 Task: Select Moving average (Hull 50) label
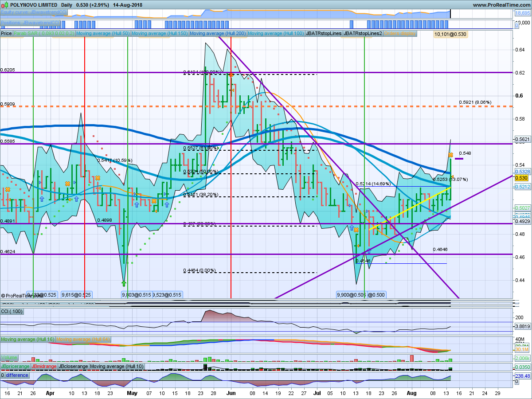[103, 33]
